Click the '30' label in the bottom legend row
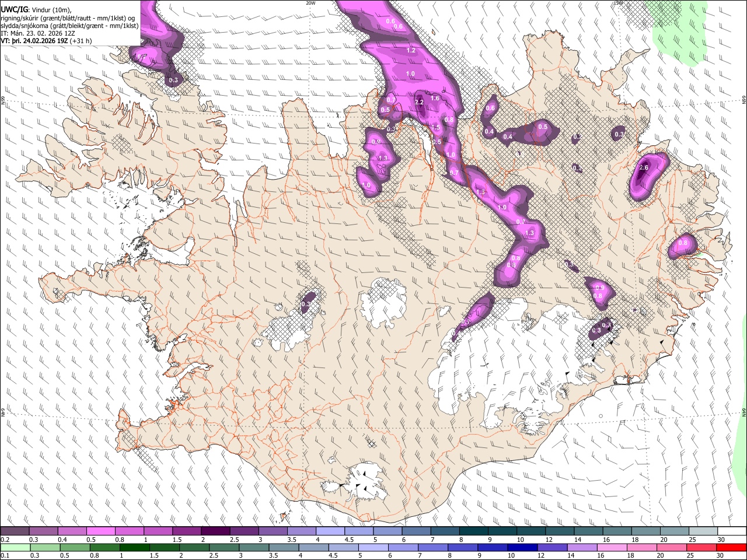747x560 pixels. (721, 556)
